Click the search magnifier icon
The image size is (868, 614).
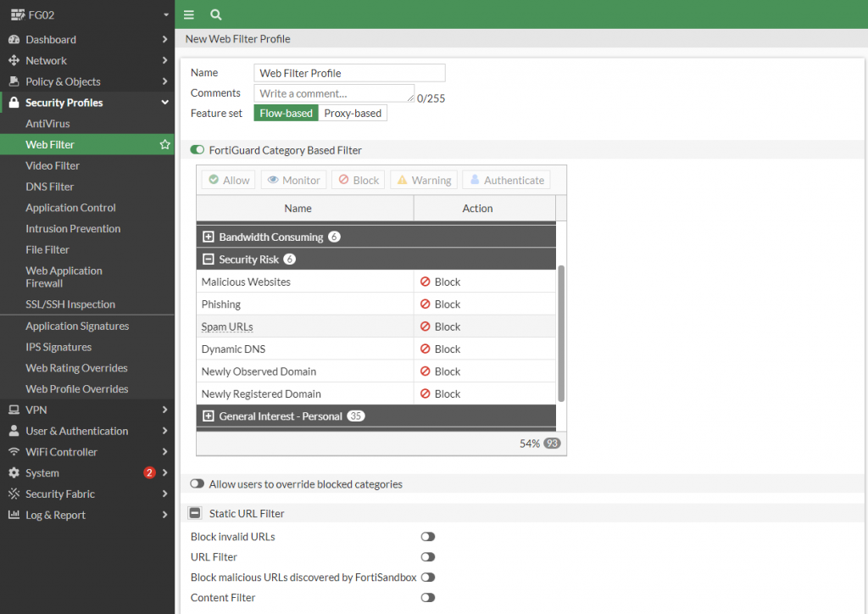pyautogui.click(x=215, y=14)
